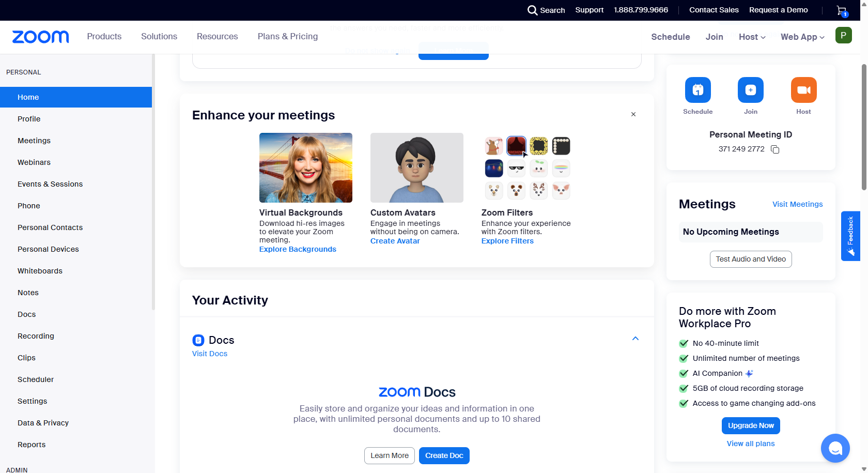Click the Search magnifier icon
868x473 pixels.
tap(532, 10)
